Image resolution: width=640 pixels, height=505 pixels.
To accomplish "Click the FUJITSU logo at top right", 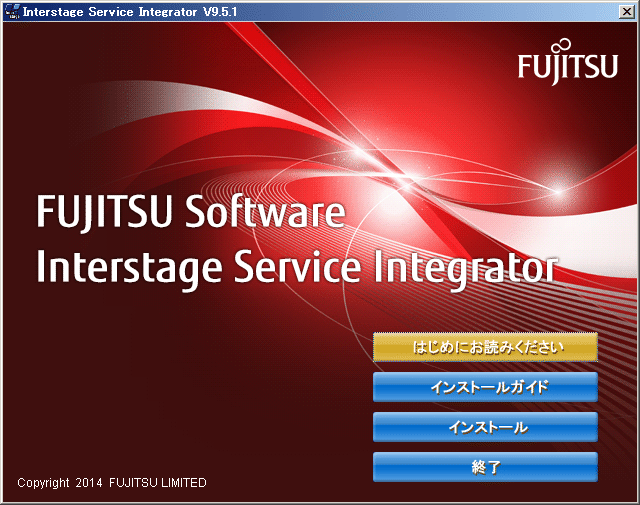I will (568, 62).
